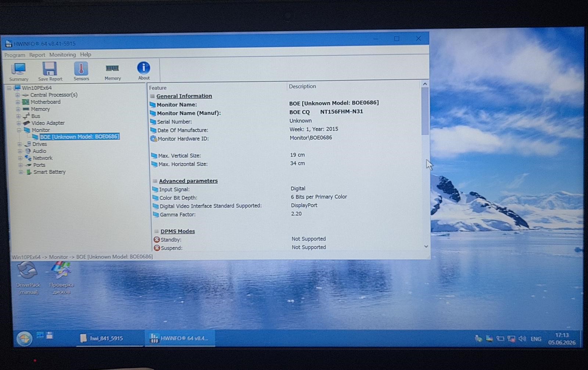Open the Summary toolbar icon

click(18, 72)
